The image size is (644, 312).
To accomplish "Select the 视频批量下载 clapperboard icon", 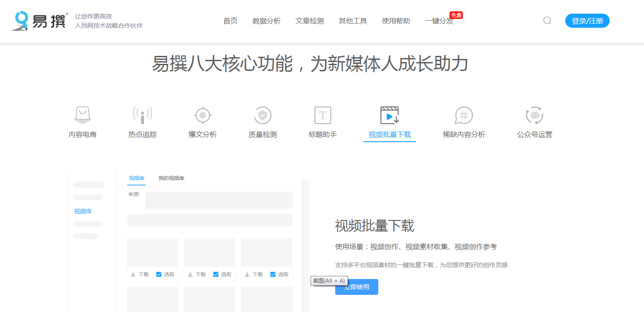I will tap(390, 115).
